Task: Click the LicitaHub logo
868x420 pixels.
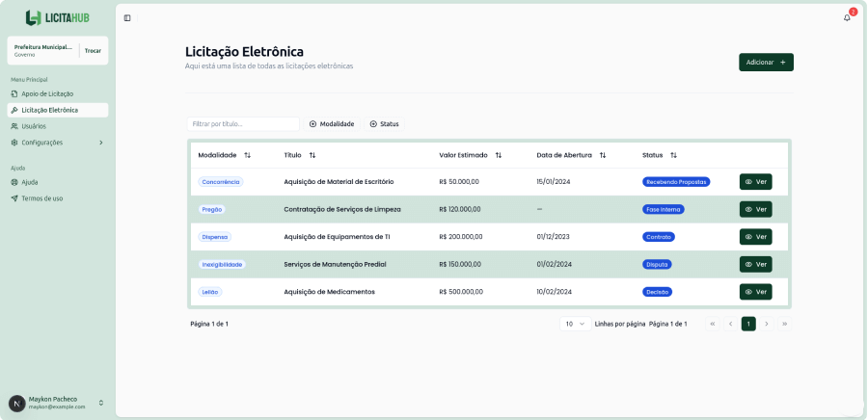Action: [x=58, y=17]
